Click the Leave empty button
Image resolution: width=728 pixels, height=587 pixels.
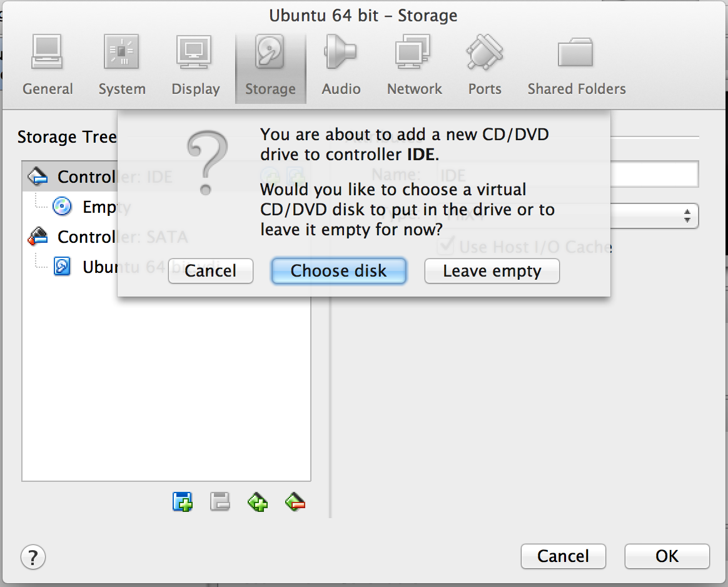[x=492, y=271]
